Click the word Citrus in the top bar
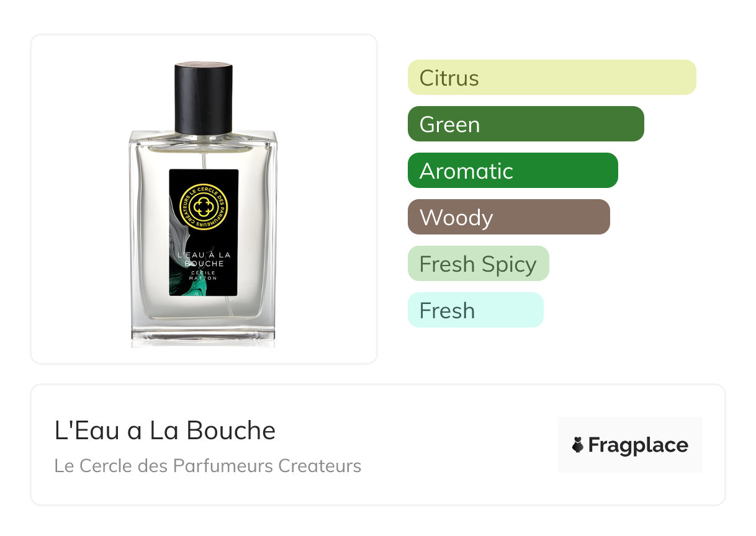The height and width of the screenshot is (536, 756). point(449,78)
